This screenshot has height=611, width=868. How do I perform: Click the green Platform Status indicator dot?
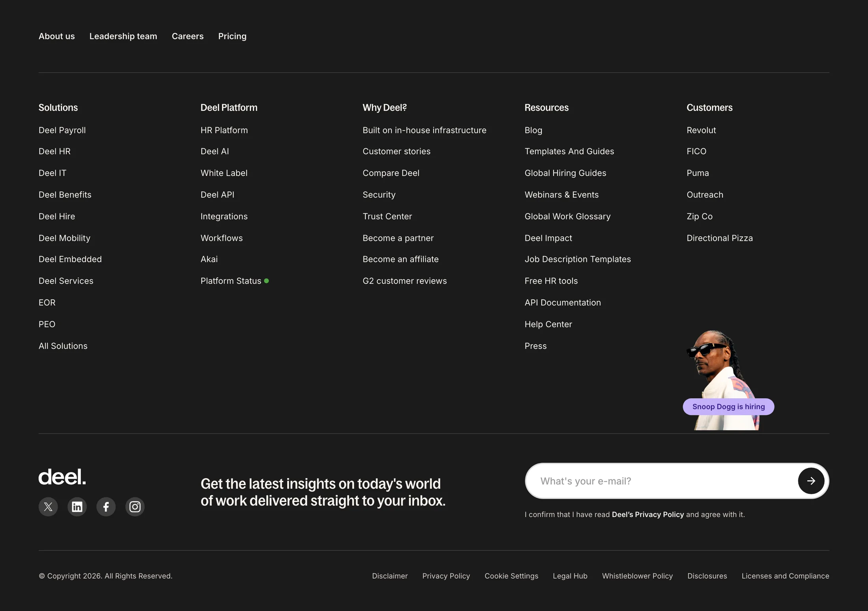267,281
